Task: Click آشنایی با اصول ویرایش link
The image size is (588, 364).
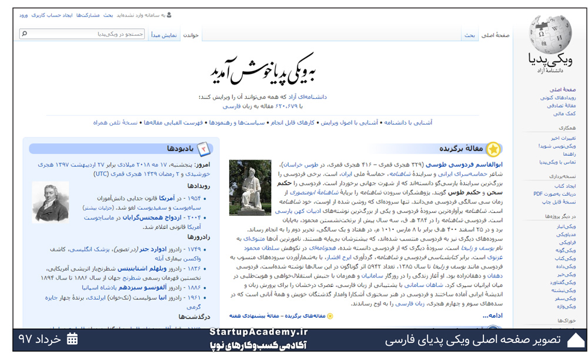Action: pyautogui.click(x=349, y=122)
